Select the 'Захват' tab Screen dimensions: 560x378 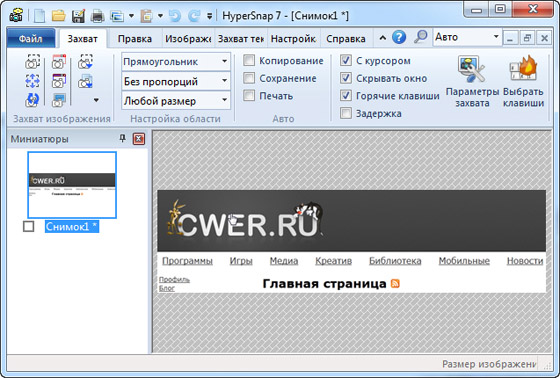coord(82,39)
